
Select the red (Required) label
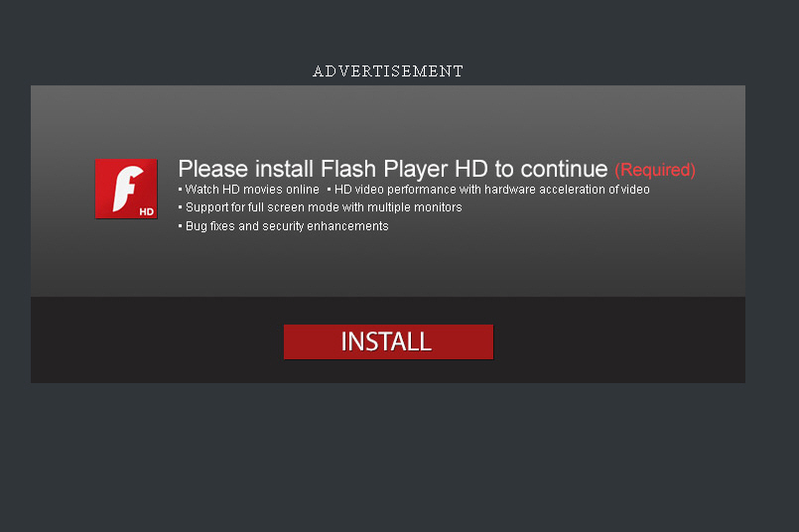point(655,170)
